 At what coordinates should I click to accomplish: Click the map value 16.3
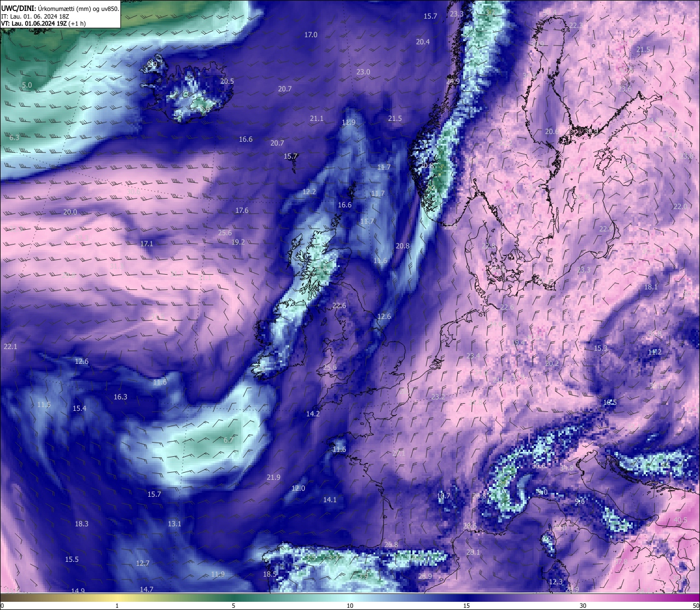click(x=120, y=397)
